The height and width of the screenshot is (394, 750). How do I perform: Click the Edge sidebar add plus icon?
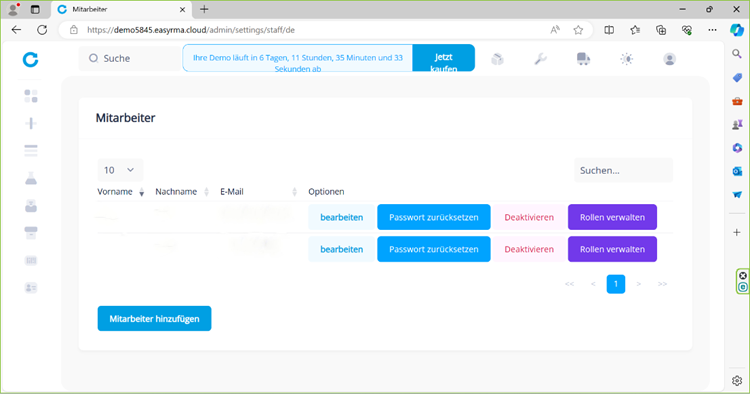point(737,232)
